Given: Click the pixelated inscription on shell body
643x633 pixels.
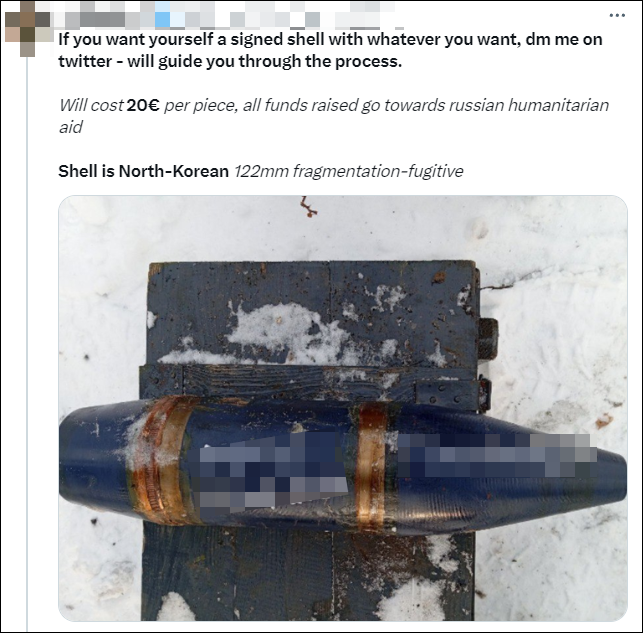Looking at the screenshot, I should (x=274, y=471).
